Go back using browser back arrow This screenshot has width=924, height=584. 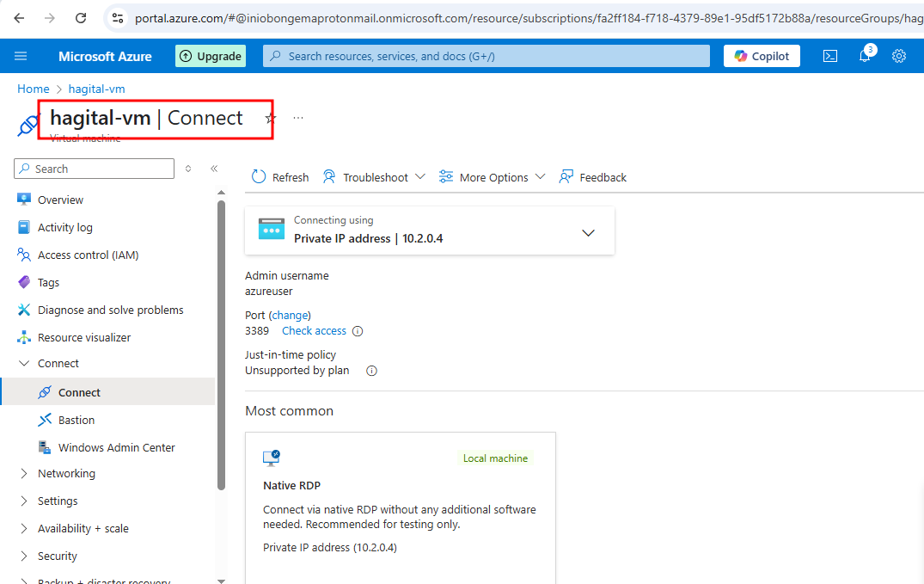19,18
